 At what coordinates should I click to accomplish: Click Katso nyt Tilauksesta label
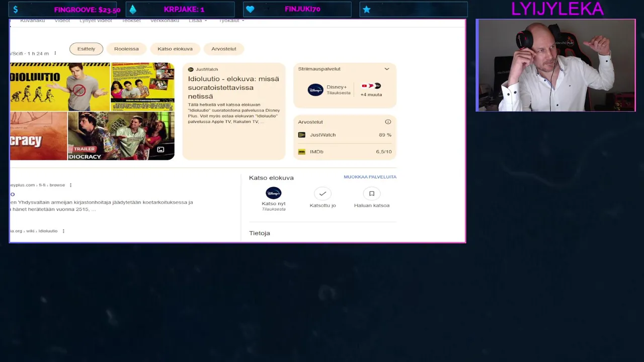[x=274, y=206]
